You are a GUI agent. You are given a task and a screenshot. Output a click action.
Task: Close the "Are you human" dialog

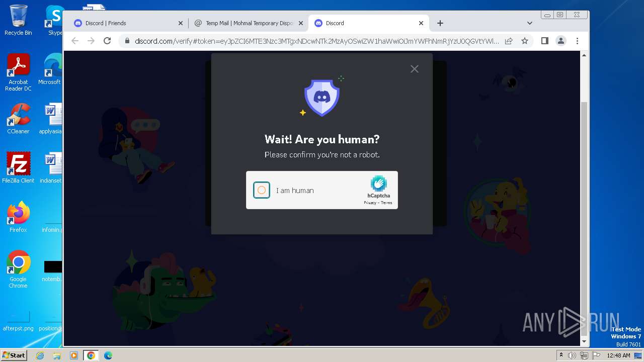click(x=414, y=69)
